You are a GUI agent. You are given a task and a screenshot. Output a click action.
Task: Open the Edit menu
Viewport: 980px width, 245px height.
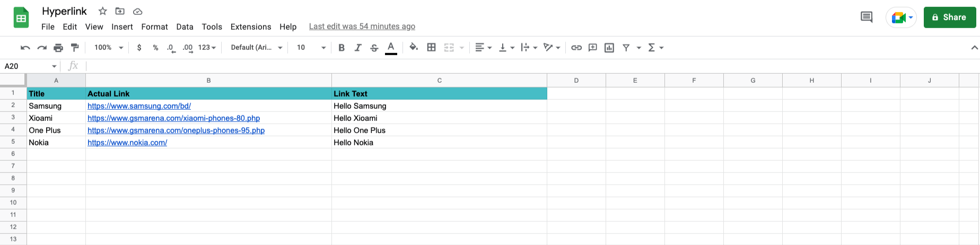click(69, 27)
